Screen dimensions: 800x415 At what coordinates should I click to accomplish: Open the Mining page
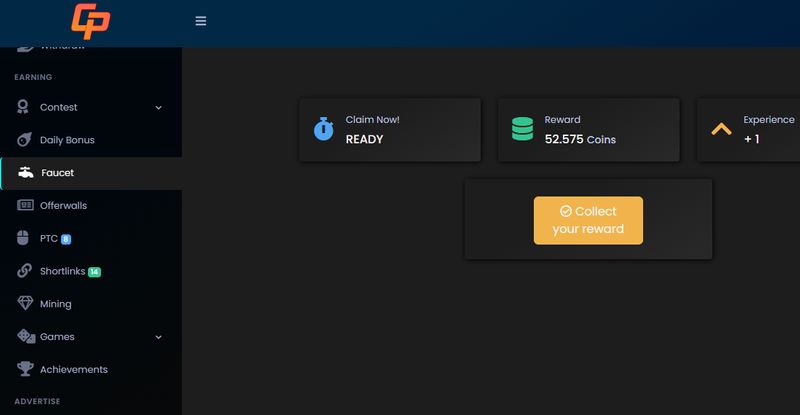click(91, 304)
